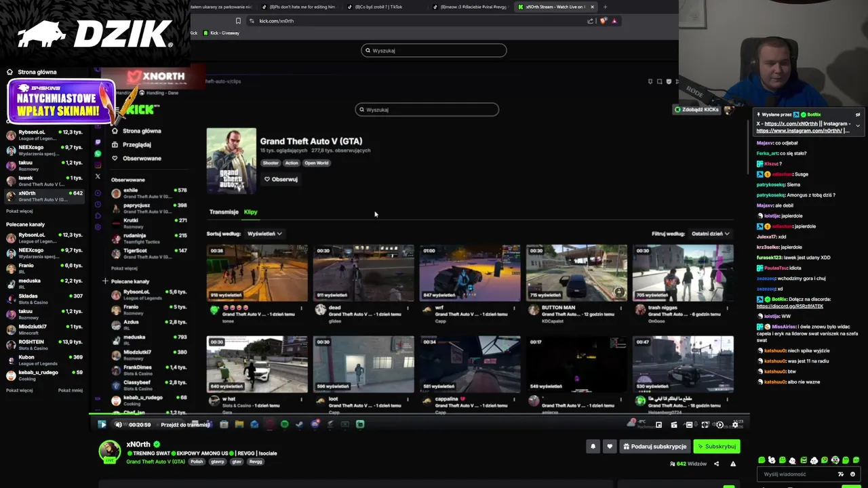The image size is (868, 488).
Task: Click the Spotify icon in the streamed taskbar
Action: 284,424
